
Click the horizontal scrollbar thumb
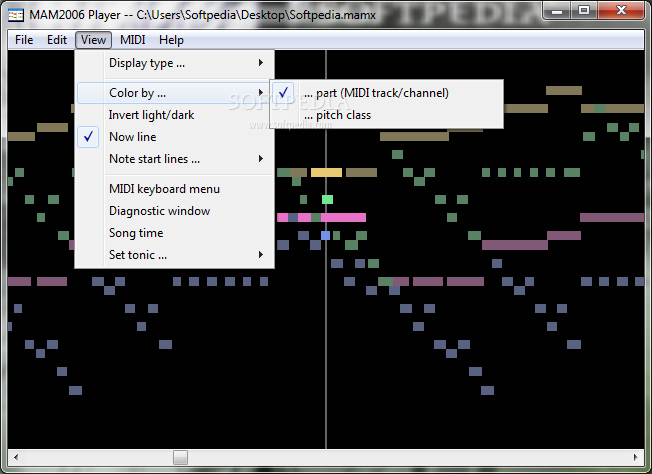(180, 457)
